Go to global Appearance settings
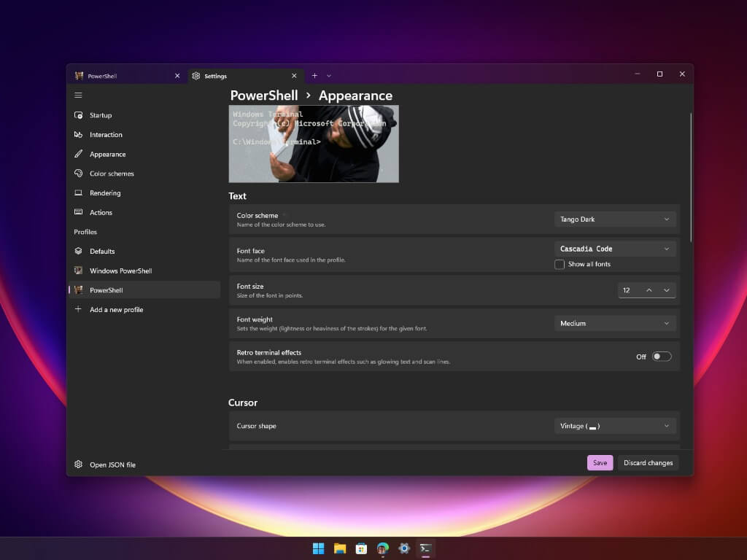Image resolution: width=747 pixels, height=560 pixels. [145, 154]
